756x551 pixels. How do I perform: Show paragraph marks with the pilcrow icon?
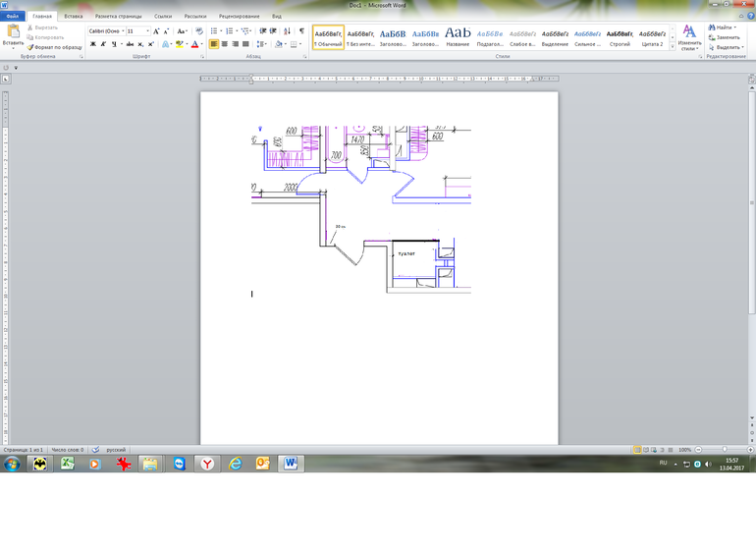coord(300,31)
